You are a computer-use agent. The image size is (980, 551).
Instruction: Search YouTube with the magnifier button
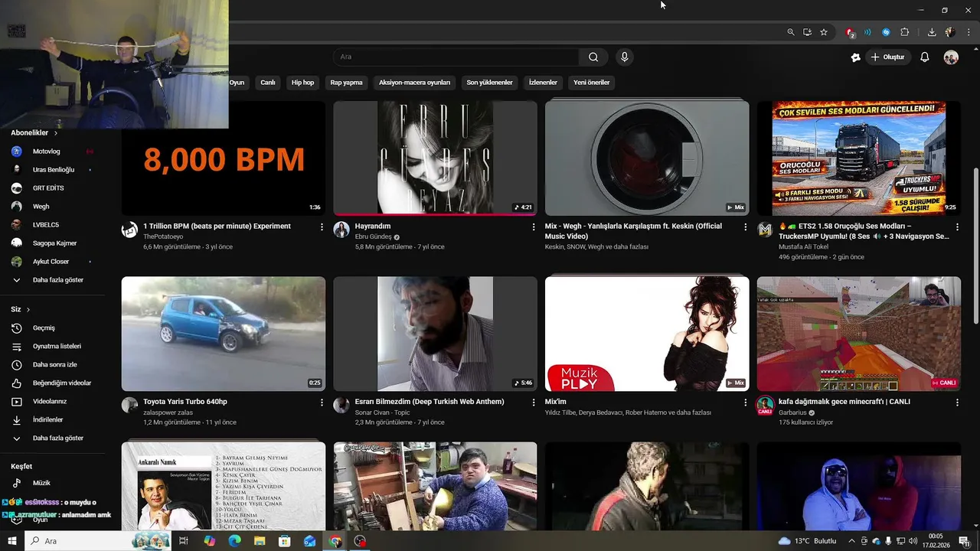pyautogui.click(x=593, y=57)
